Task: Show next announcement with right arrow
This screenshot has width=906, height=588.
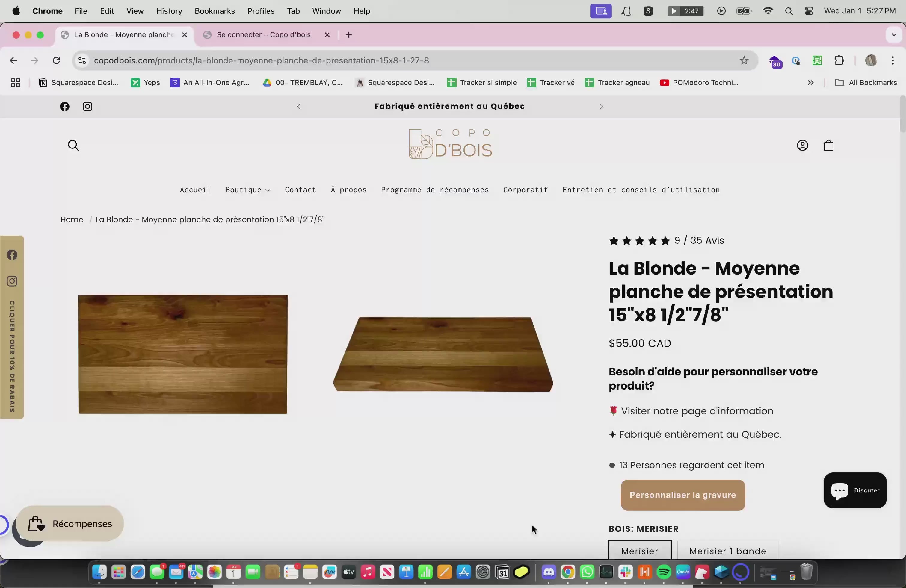Action: click(x=602, y=107)
